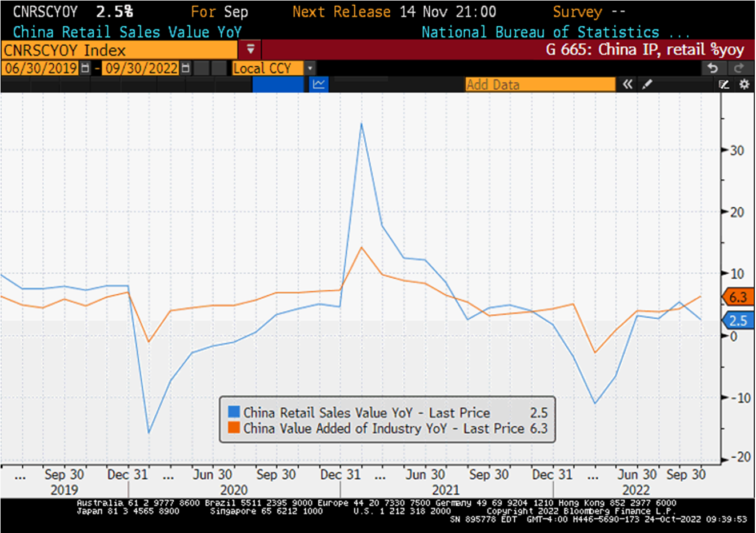756x533 pixels.
Task: Click the chart edit notes icon
Action: (x=724, y=84)
